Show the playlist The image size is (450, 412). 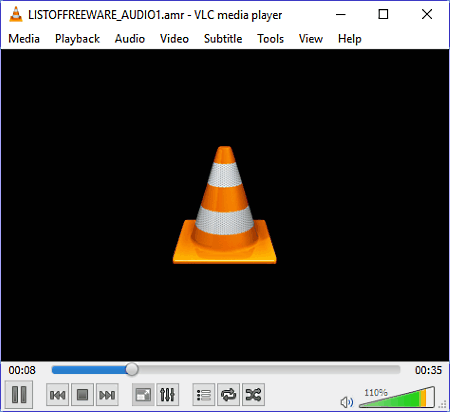point(204,395)
